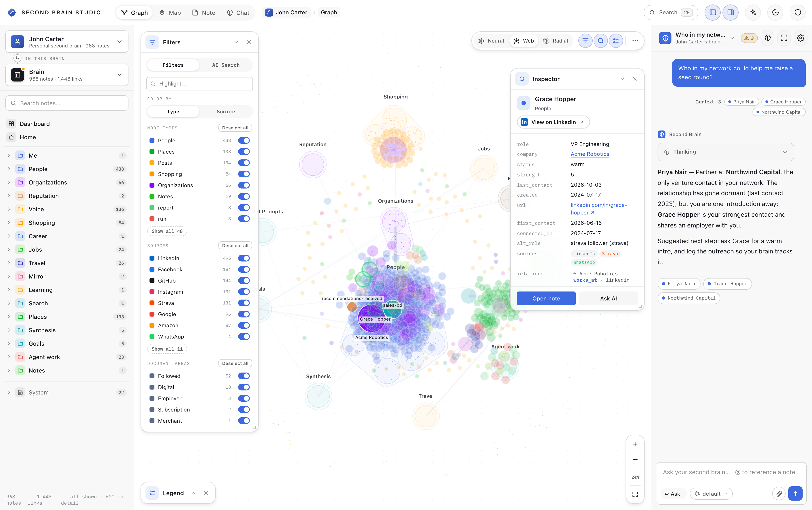
Task: Toggle the WhatsApp source switch
Action: (244, 337)
